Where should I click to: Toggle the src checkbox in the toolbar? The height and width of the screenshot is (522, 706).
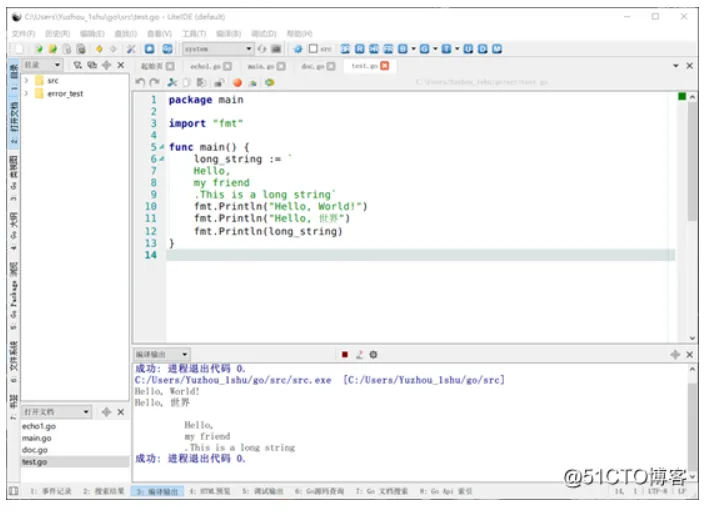pyautogui.click(x=313, y=49)
